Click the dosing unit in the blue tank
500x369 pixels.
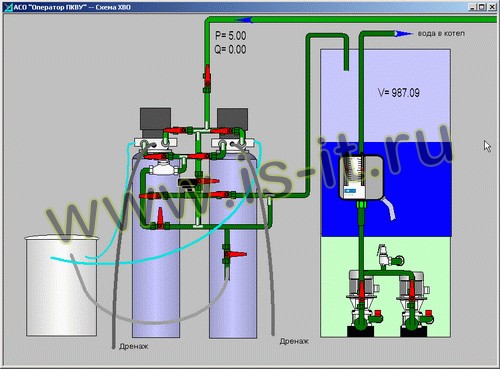[x=361, y=178]
